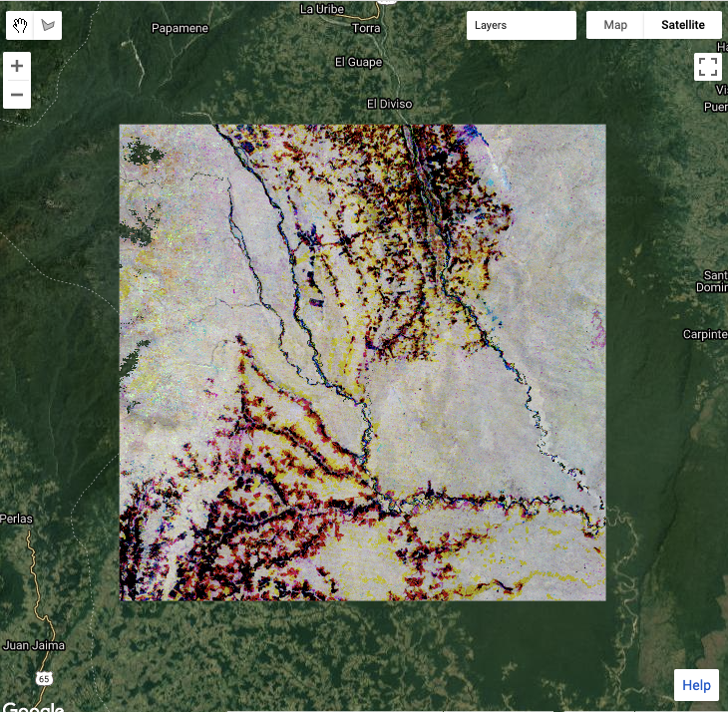This screenshot has width=728, height=712.
Task: Click the Route 65 highway shield
Action: coord(44,678)
